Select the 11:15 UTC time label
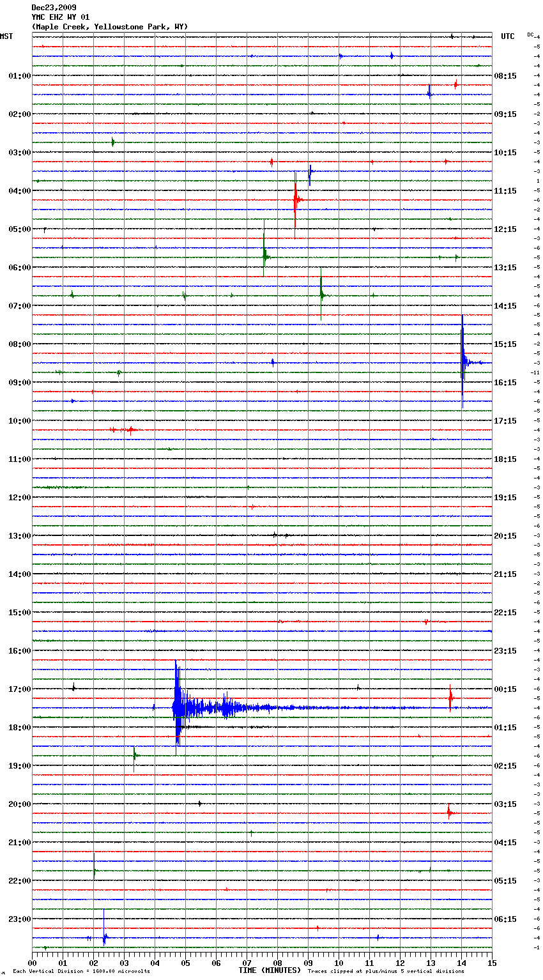The height and width of the screenshot is (980, 543). coord(505,191)
